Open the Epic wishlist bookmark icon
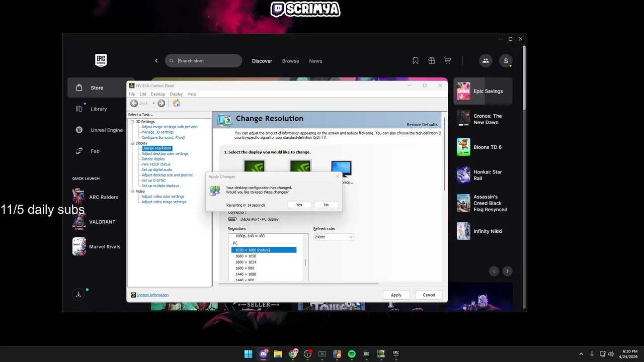 tap(416, 61)
